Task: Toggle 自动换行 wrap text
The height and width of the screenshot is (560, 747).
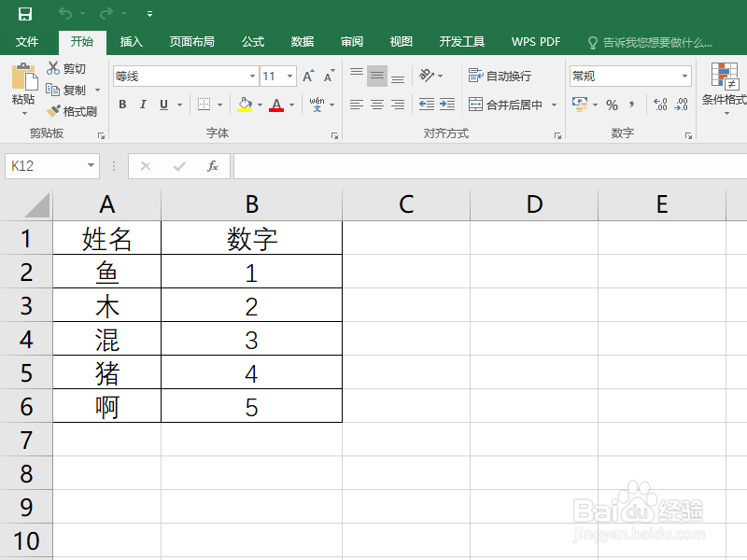Action: (x=500, y=76)
